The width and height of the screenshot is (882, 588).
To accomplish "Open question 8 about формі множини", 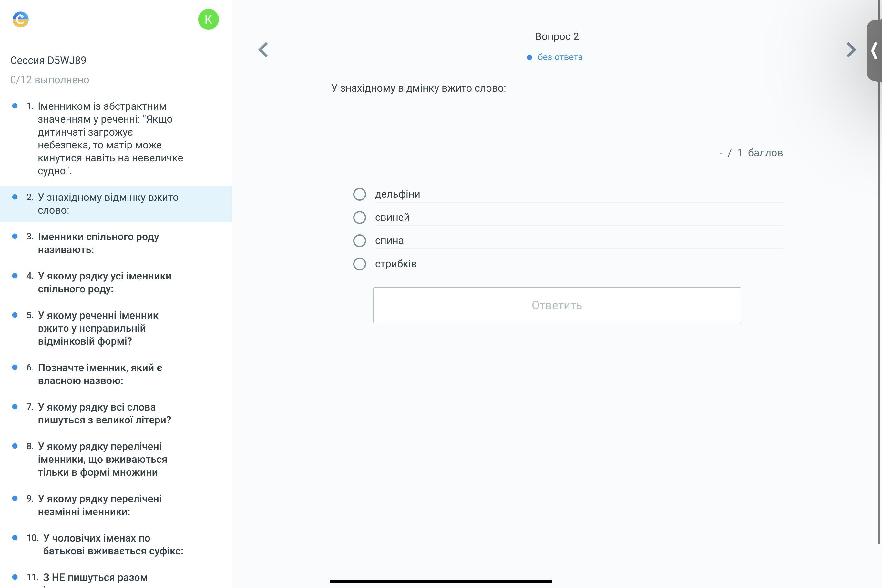I will 102,459.
